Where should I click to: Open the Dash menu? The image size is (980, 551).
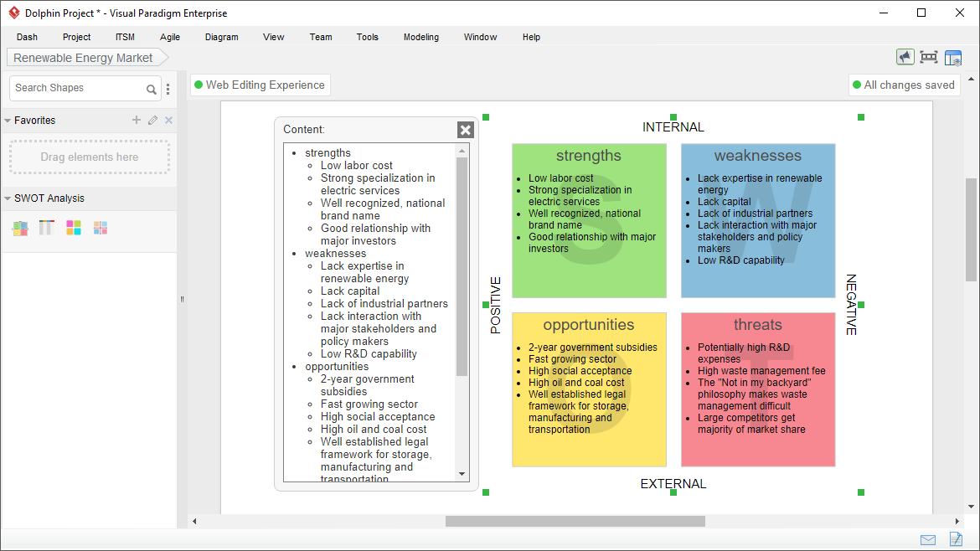27,37
